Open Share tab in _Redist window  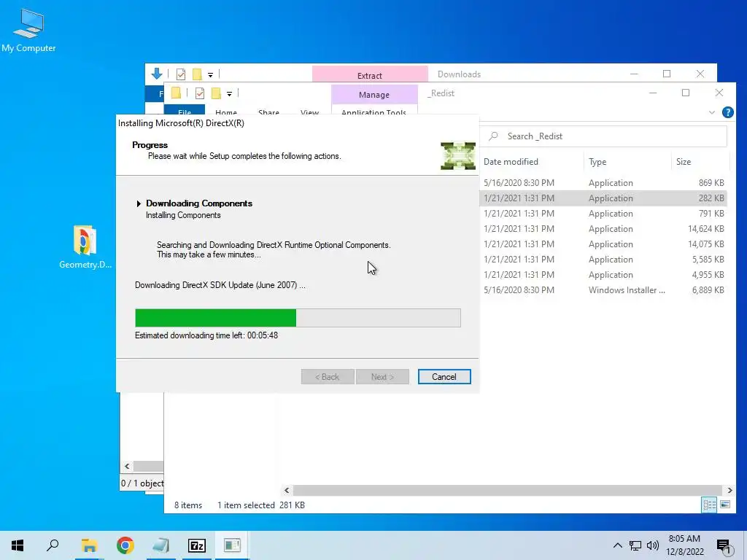point(268,112)
